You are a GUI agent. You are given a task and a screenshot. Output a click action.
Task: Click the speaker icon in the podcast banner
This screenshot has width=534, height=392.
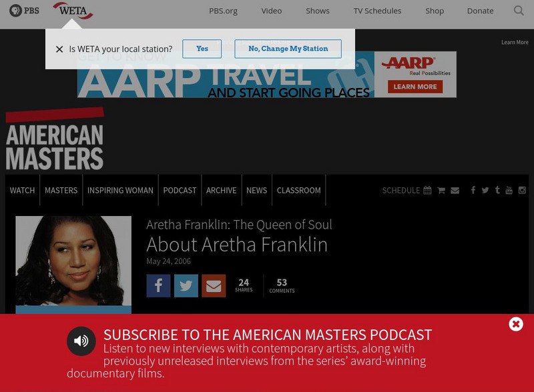pyautogui.click(x=81, y=341)
